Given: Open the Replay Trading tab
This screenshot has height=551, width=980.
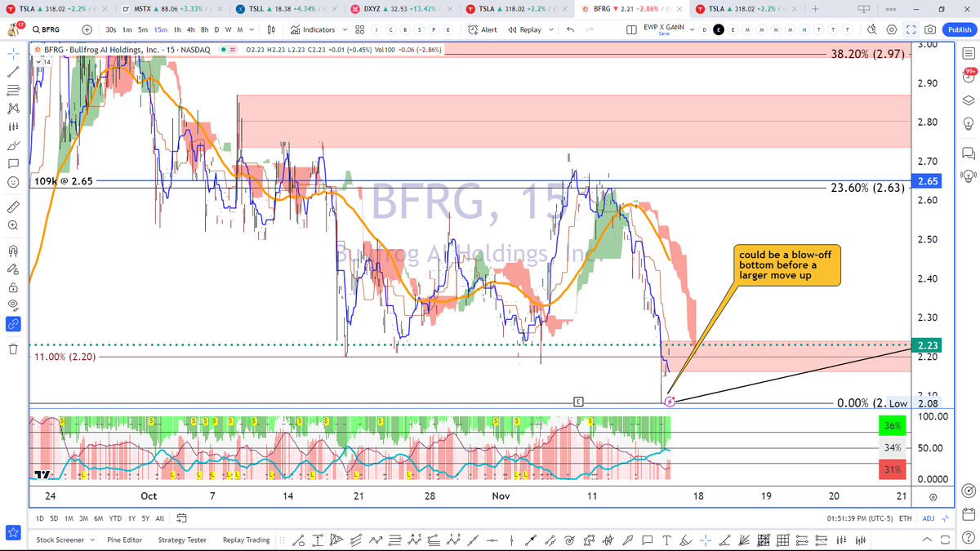Looking at the screenshot, I should pyautogui.click(x=246, y=540).
